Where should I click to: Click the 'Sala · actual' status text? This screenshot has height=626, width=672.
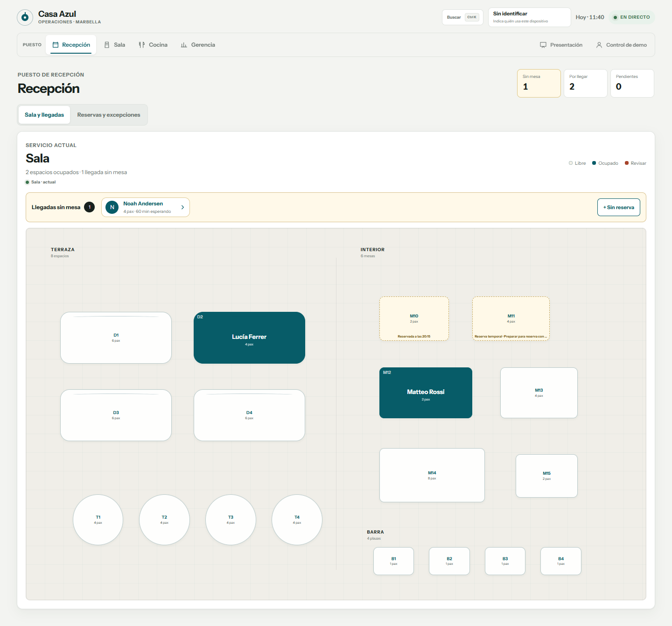coord(43,182)
